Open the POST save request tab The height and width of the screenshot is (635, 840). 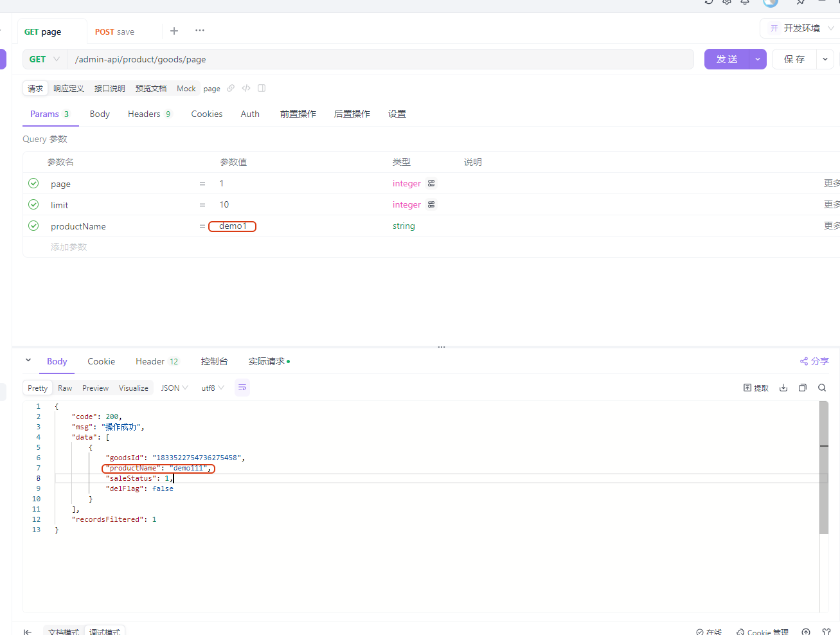pyautogui.click(x=115, y=31)
